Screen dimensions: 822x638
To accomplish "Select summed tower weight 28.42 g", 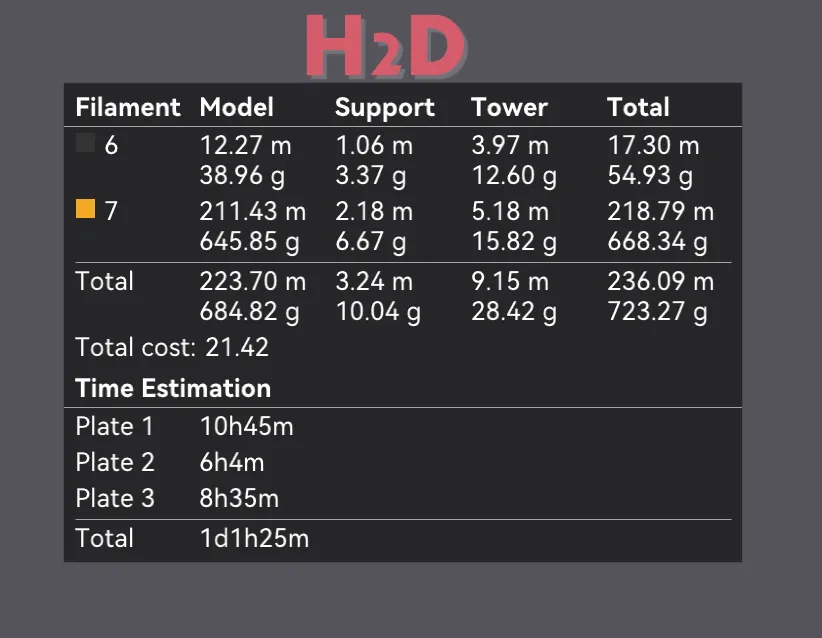I will [x=514, y=312].
